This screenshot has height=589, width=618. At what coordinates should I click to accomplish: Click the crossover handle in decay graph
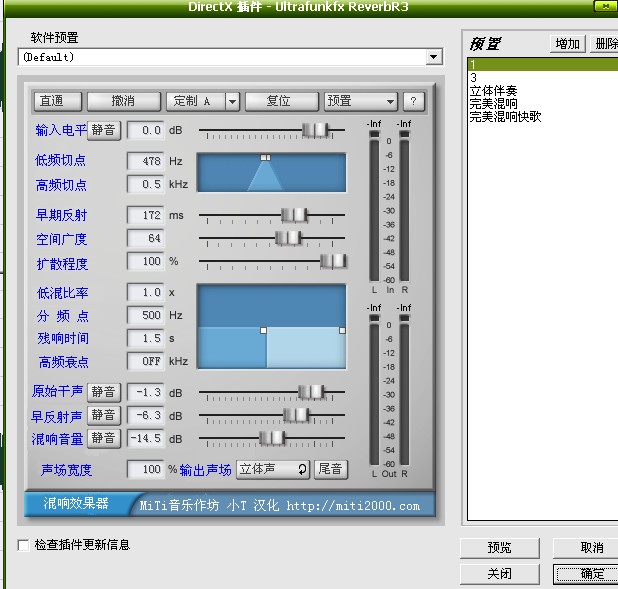[263, 330]
